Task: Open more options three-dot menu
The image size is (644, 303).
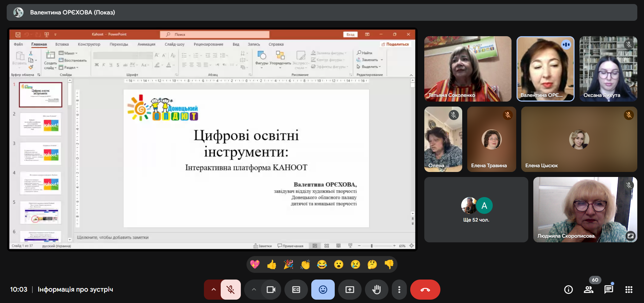Action: click(x=399, y=290)
